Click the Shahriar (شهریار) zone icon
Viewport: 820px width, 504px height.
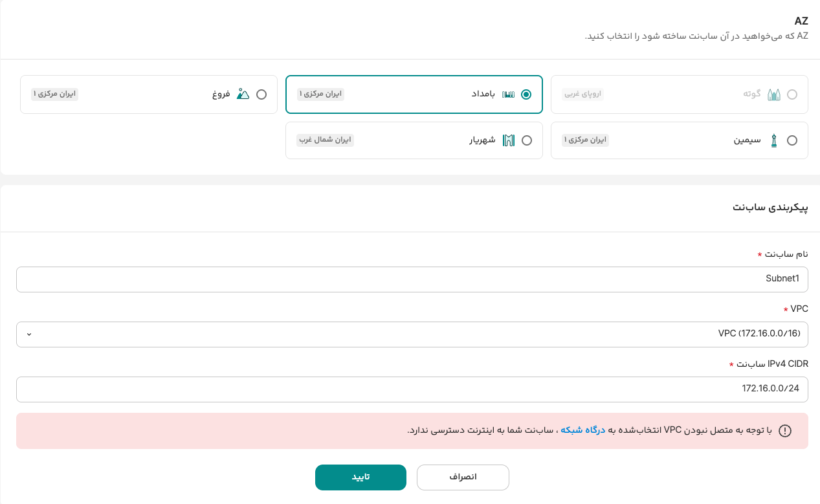coord(509,140)
